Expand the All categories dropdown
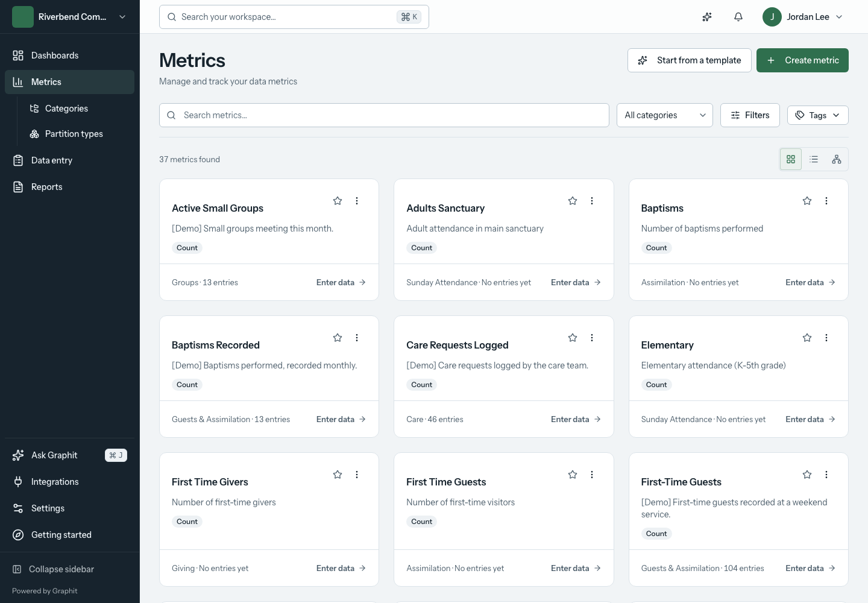Screen dimensions: 868x603 (665, 115)
